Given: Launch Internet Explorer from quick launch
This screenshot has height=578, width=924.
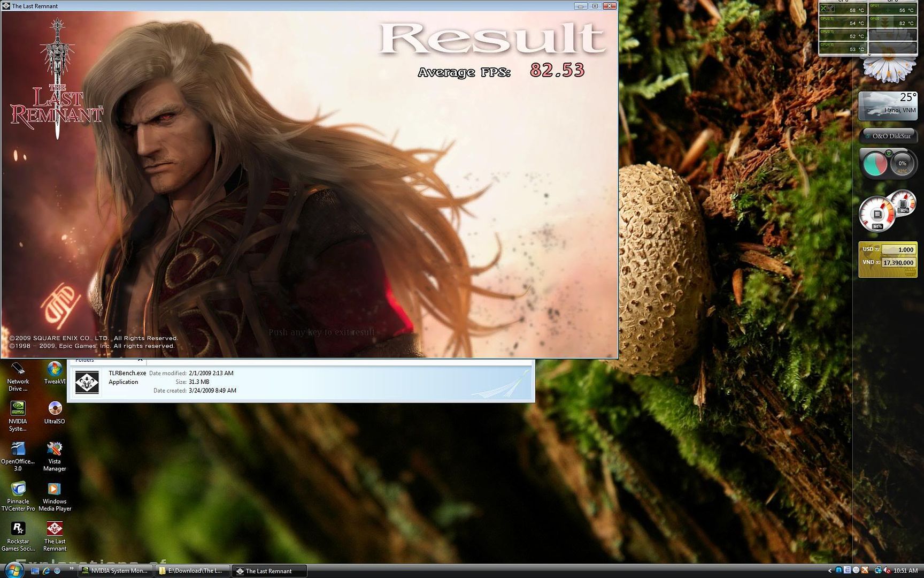Looking at the screenshot, I should click(x=46, y=571).
